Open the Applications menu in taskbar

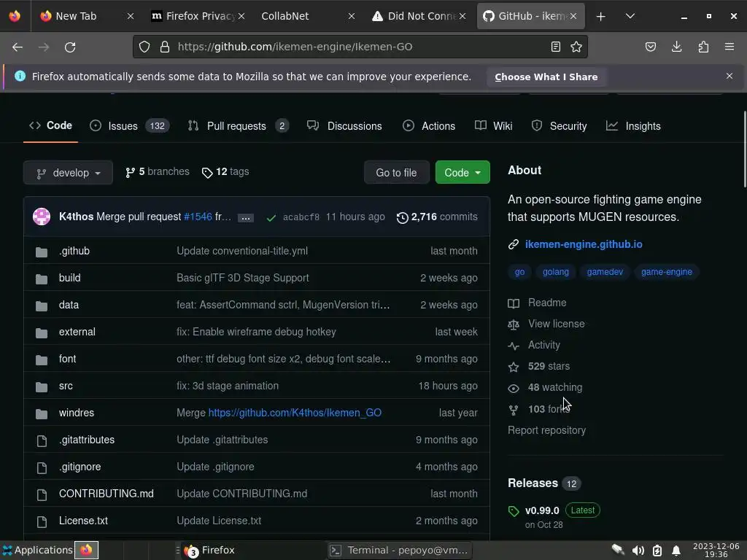37,551
